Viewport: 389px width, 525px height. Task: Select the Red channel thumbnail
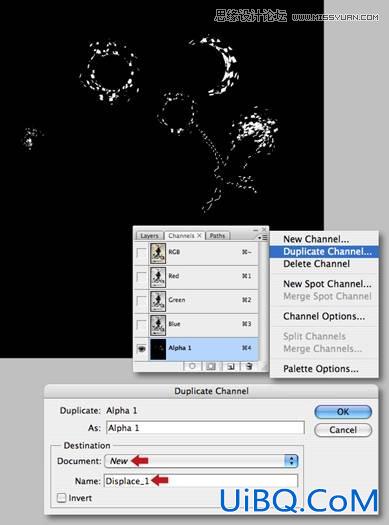[158, 278]
